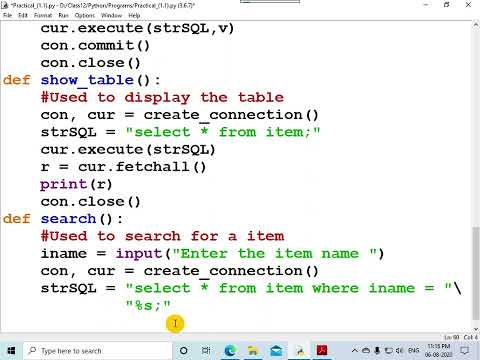Click the 'iname' variable before input
The height and width of the screenshot is (360, 480).
tap(64, 254)
